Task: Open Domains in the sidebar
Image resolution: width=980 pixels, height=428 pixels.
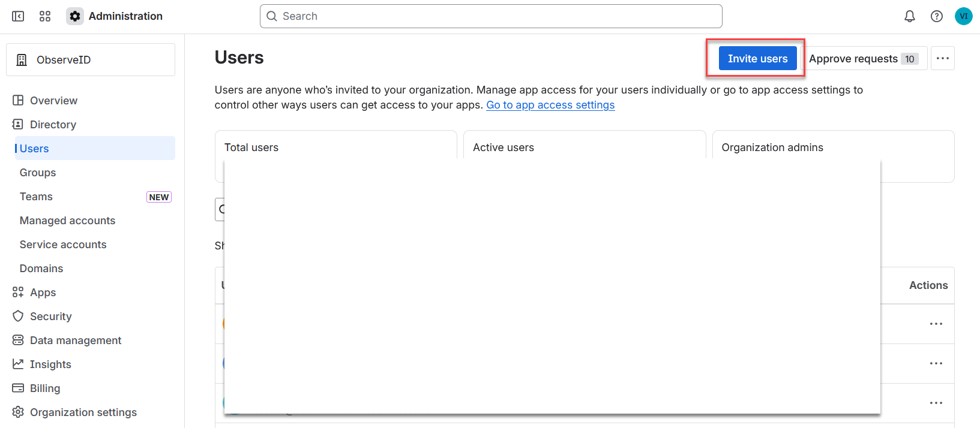Action: [x=41, y=268]
